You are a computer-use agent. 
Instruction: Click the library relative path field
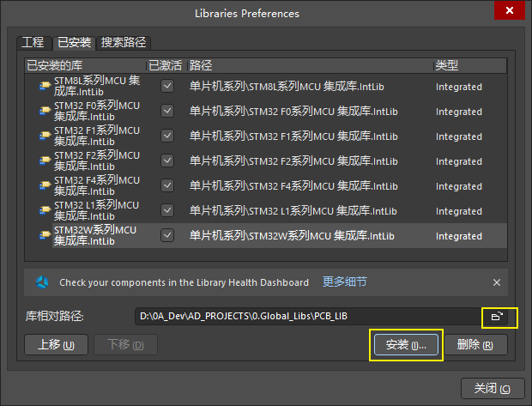coord(305,317)
